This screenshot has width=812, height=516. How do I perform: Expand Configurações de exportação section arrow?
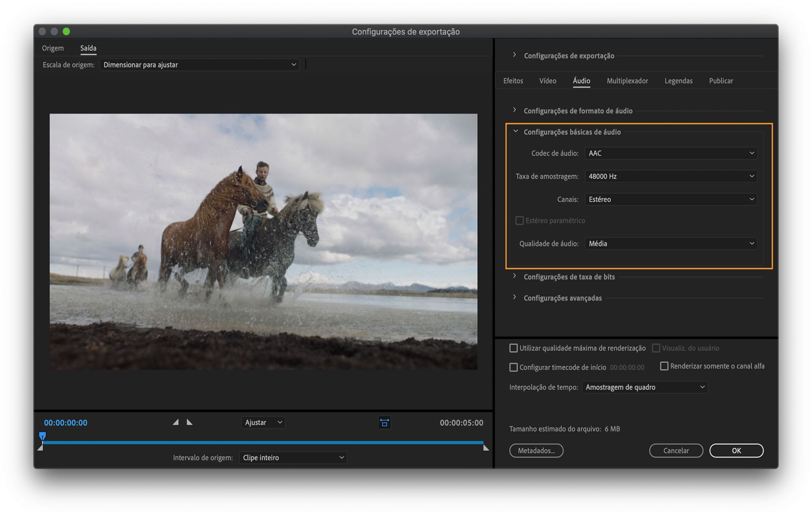(x=514, y=55)
